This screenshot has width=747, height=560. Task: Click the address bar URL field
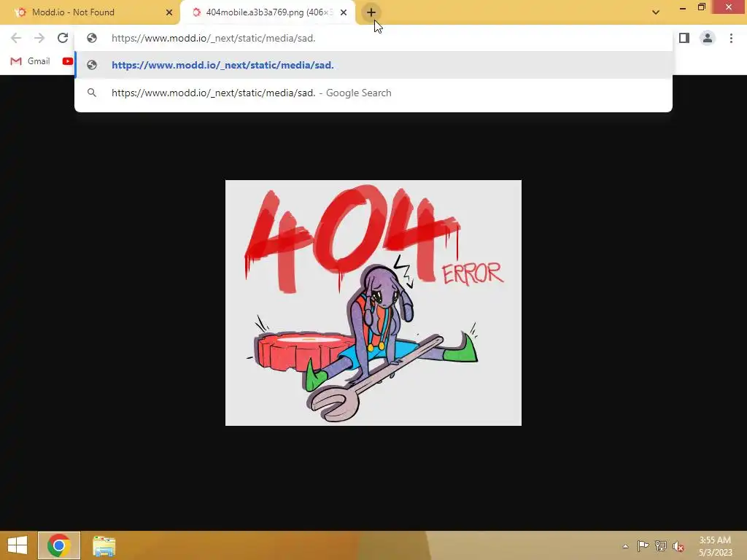point(373,38)
